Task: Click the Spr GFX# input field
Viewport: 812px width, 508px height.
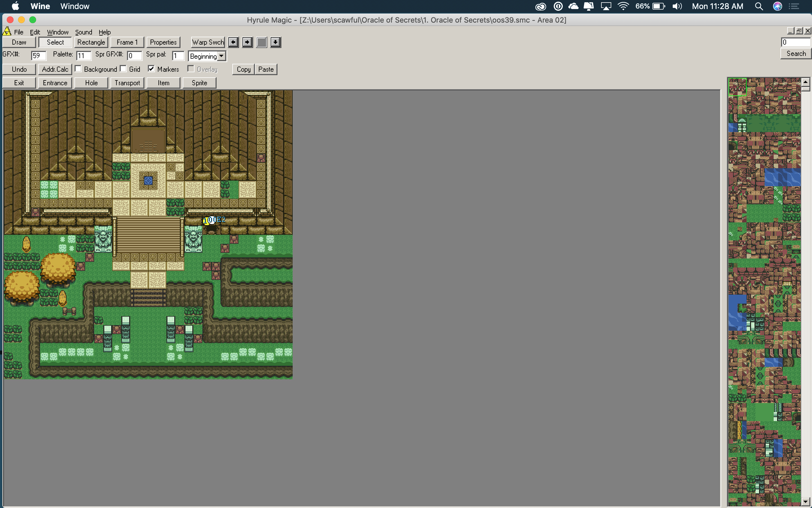Action: (x=134, y=56)
